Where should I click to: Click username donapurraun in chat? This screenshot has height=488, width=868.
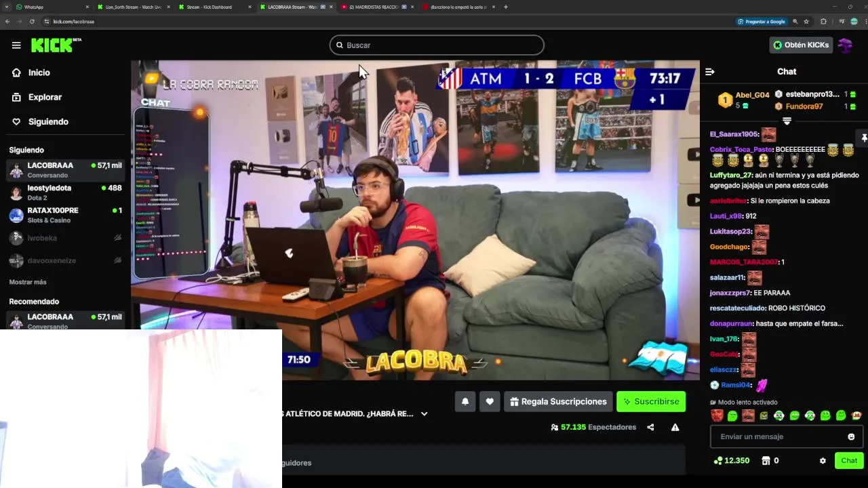pos(731,323)
